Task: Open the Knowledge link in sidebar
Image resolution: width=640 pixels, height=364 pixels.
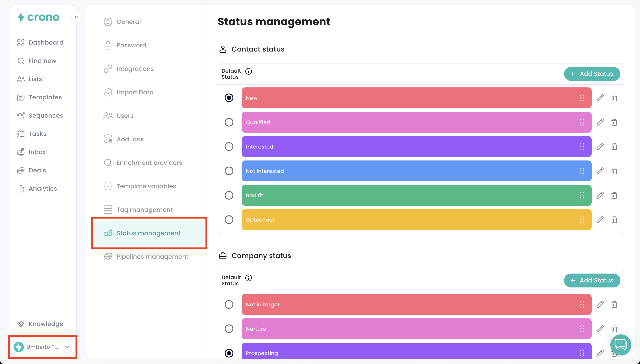Action: coord(45,324)
